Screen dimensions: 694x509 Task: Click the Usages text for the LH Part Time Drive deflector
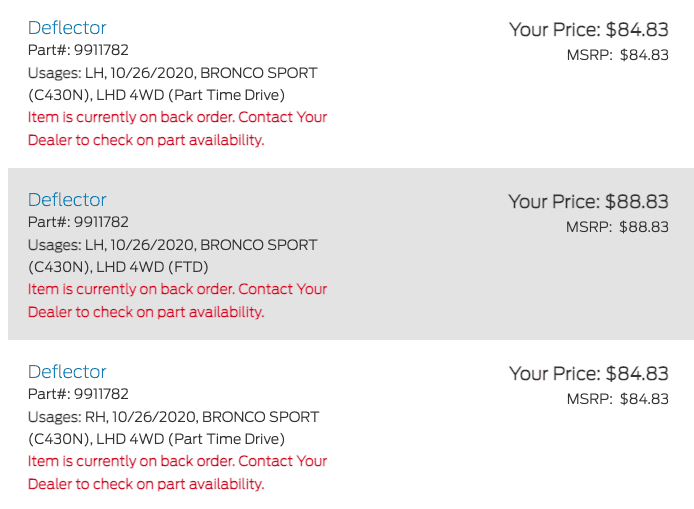coord(172,84)
